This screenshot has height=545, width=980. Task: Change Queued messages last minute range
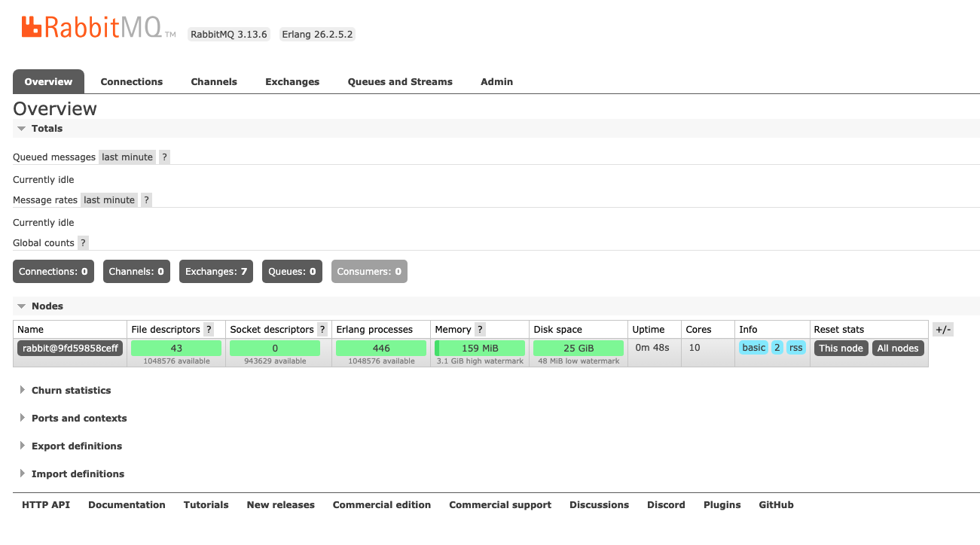(127, 157)
